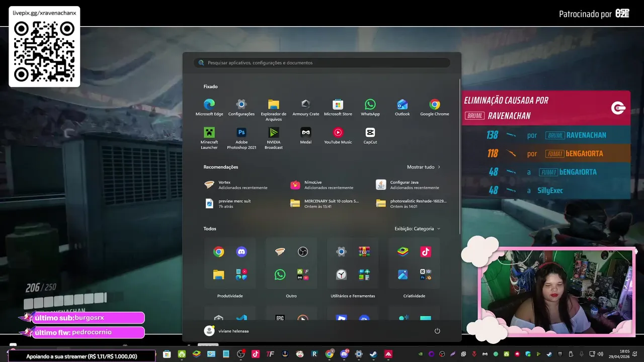Launch OBS Studio in the Outro group
This screenshot has height=362, width=644.
tap(302, 252)
